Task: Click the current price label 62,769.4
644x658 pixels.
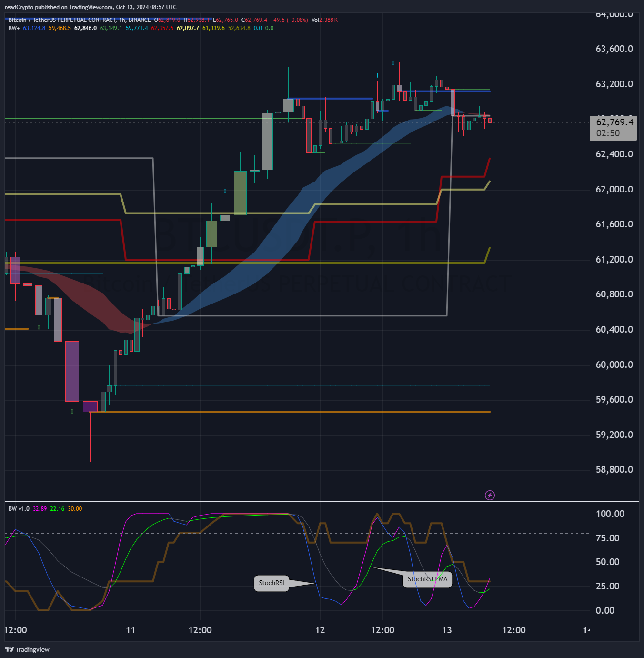Action: coord(615,122)
